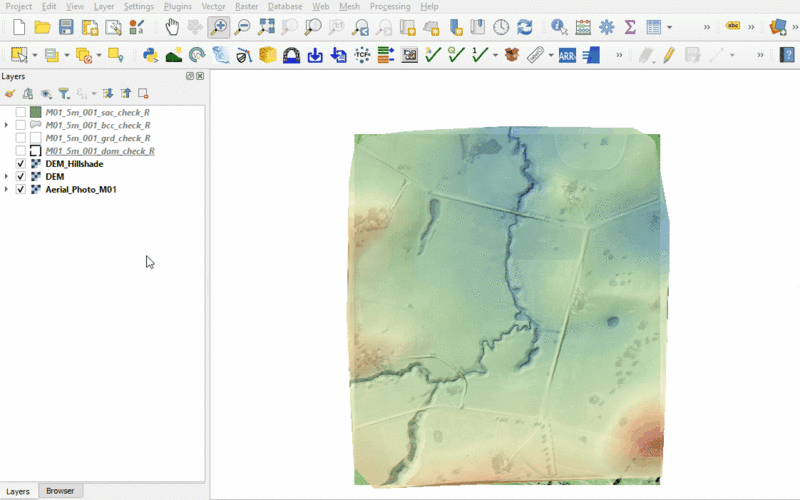This screenshot has width=800, height=500.
Task: Click the Zoom Full extent icon
Action: point(266,27)
